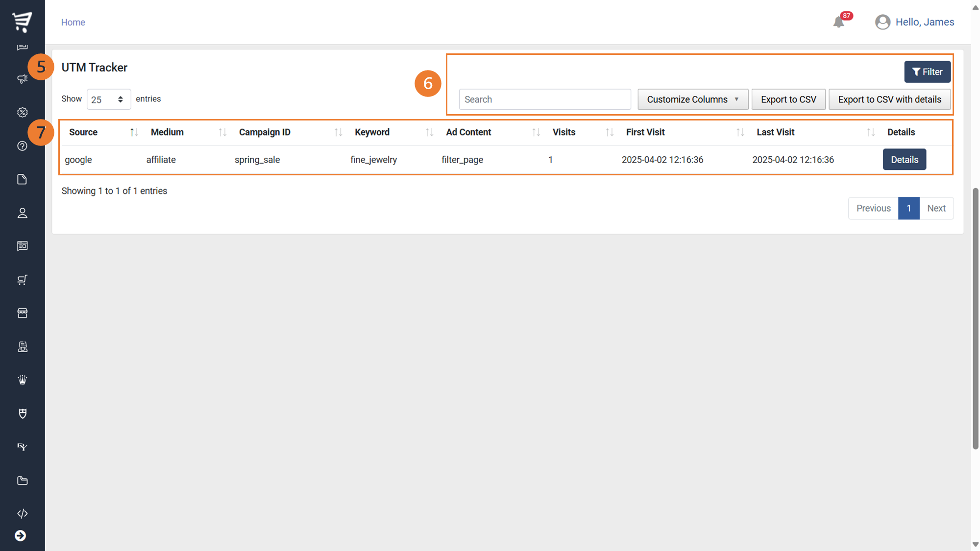This screenshot has height=551, width=980.
Task: Click the help question mark sidebar icon
Action: click(22, 146)
